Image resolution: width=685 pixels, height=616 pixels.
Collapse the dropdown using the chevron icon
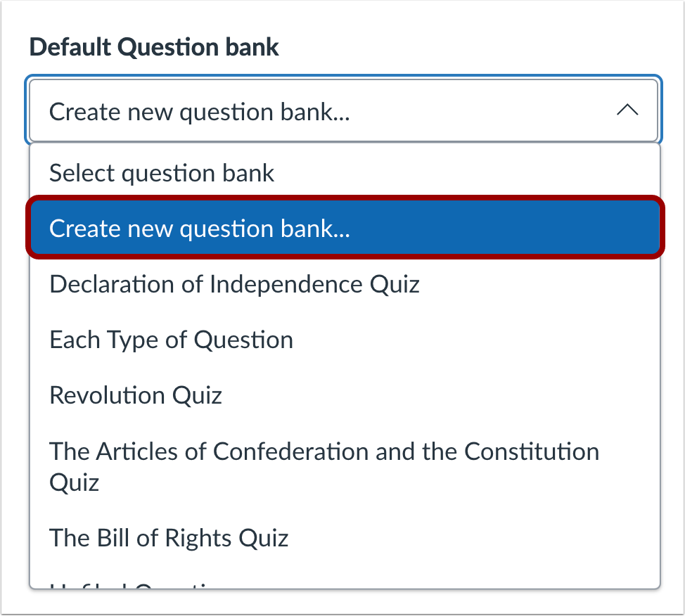click(x=628, y=110)
